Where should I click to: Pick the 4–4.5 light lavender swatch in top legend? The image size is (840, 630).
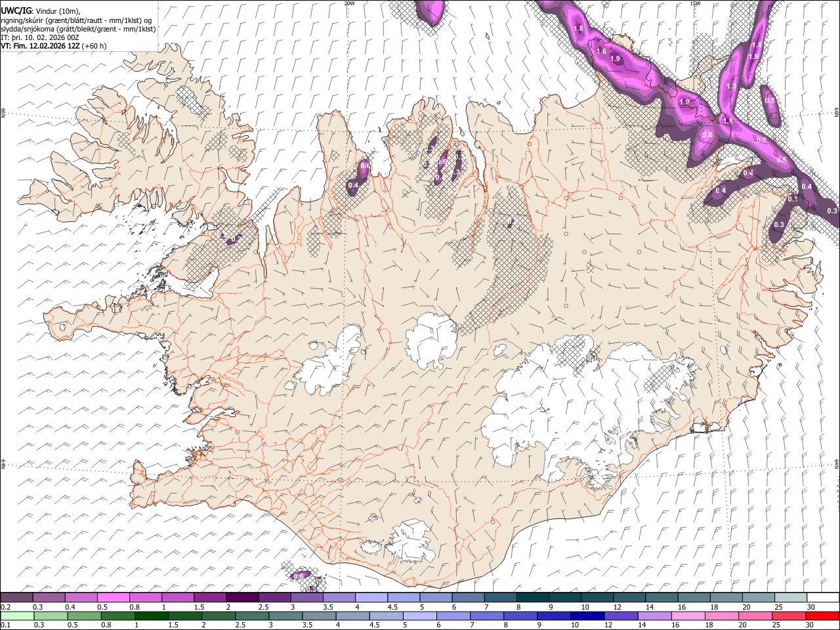[x=371, y=598]
